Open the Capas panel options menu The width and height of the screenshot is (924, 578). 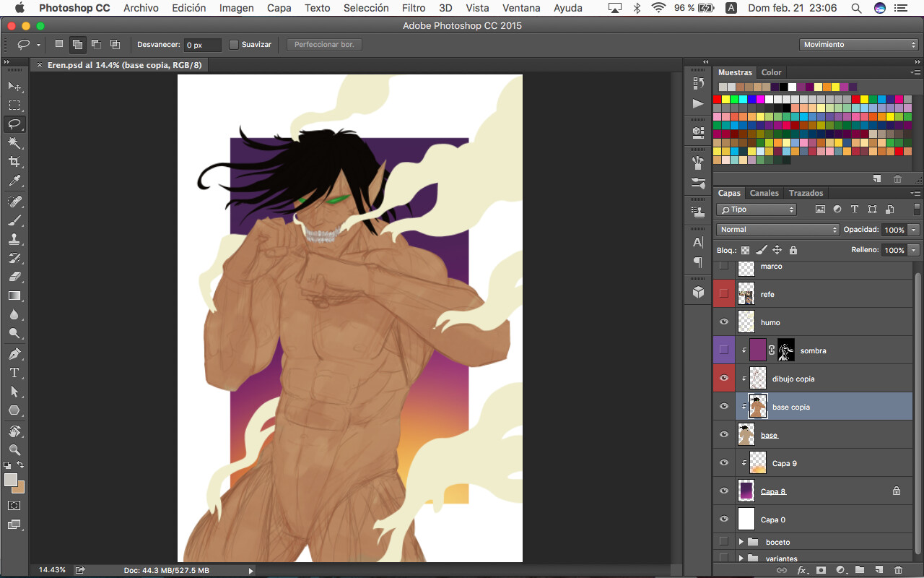915,194
